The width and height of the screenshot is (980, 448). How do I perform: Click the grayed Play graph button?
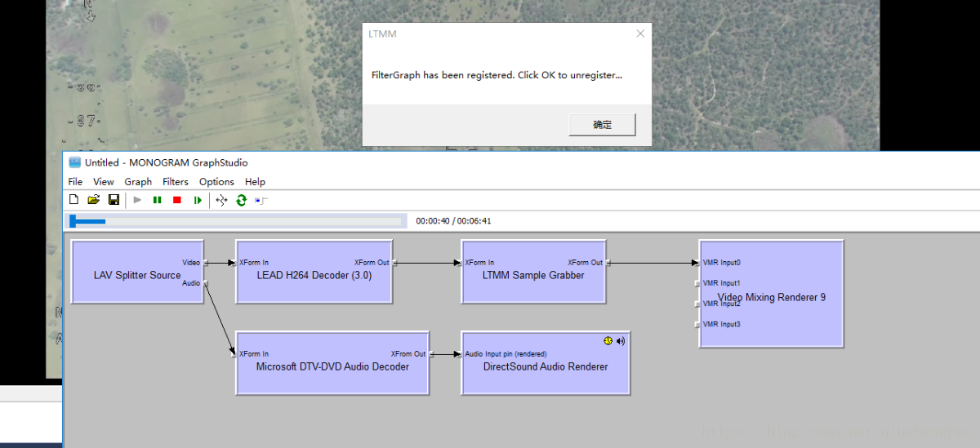point(137,200)
